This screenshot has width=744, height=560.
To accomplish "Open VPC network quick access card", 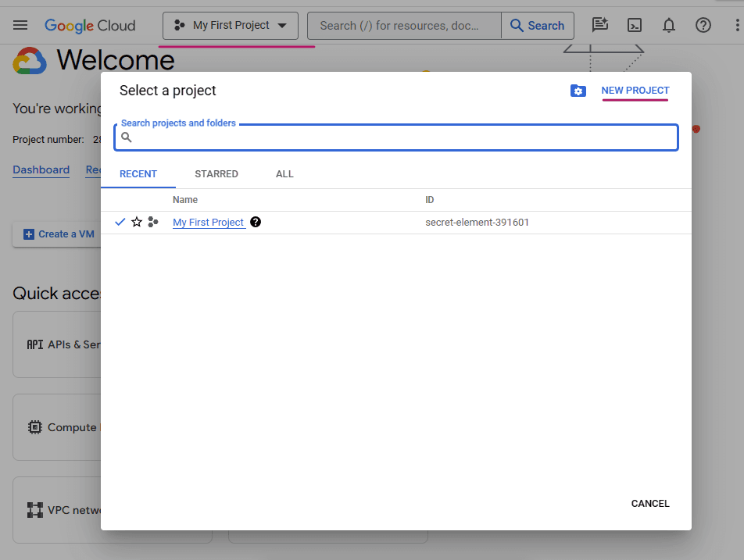I will tap(57, 510).
